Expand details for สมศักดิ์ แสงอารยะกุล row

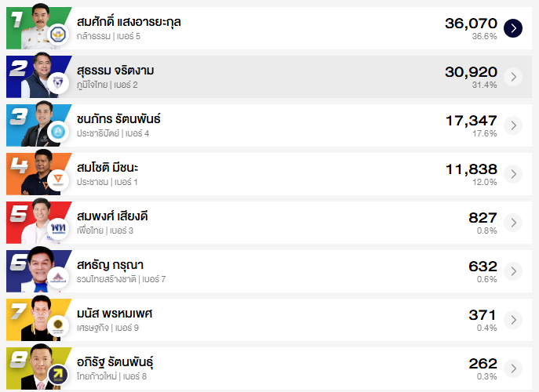(512, 28)
